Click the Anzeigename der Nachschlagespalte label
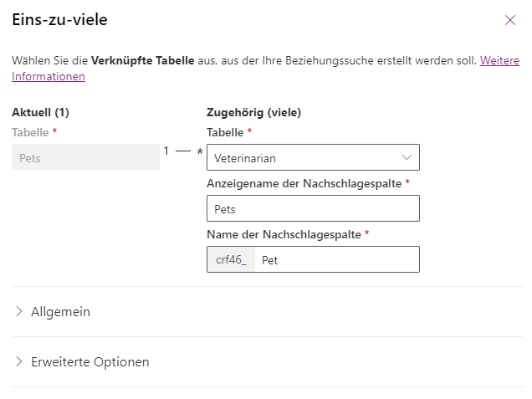532x399 pixels. click(304, 183)
